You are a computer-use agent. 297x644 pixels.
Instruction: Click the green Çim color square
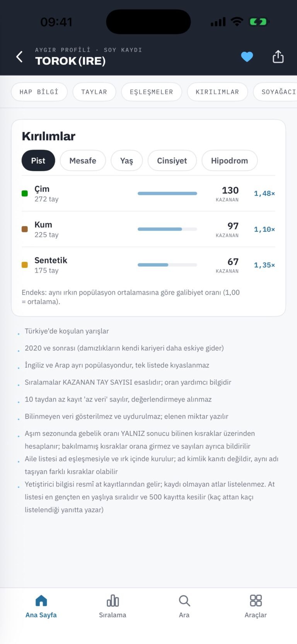tap(25, 193)
